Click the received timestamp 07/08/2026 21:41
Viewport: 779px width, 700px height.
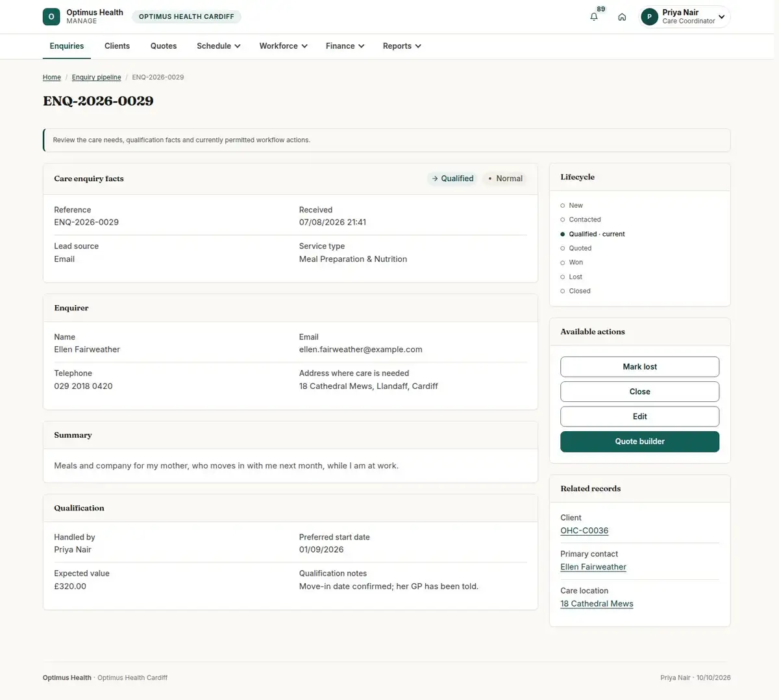332,222
